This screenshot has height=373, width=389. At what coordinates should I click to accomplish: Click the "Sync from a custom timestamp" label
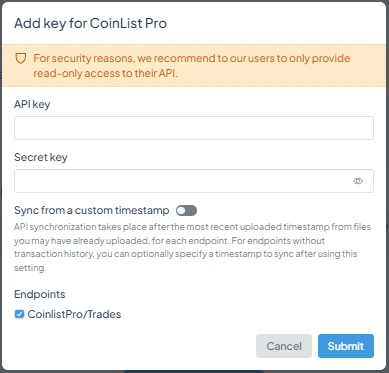(x=92, y=210)
